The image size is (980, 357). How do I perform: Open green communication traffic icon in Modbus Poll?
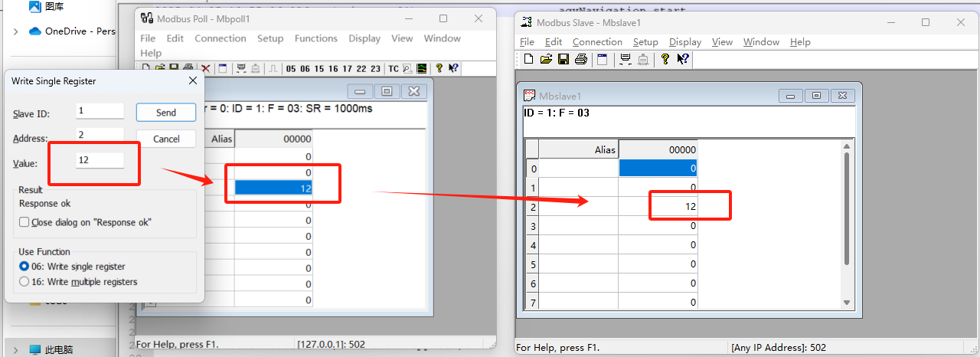click(422, 69)
